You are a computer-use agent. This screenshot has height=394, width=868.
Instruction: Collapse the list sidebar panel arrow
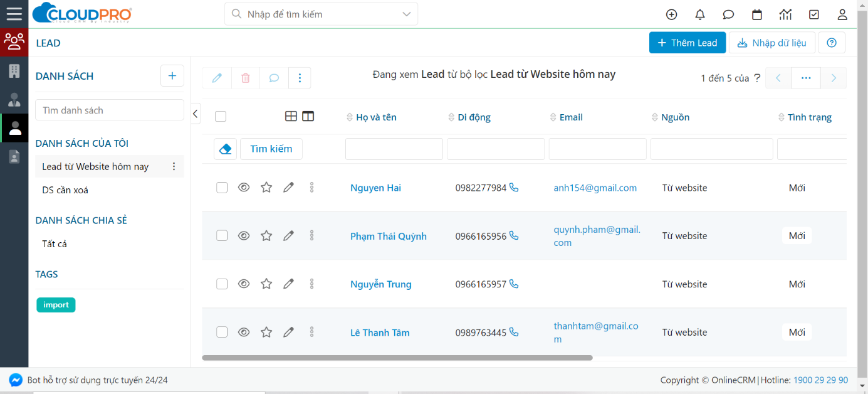point(196,114)
